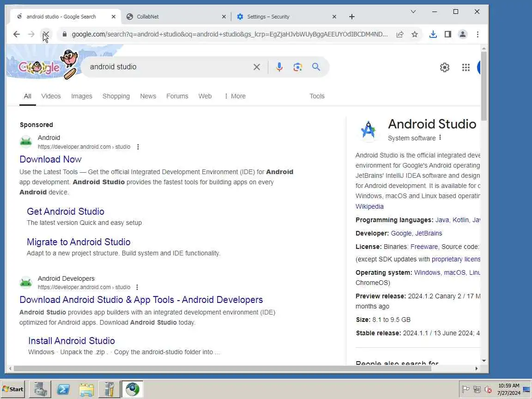Open the Google apps grid icon
Screen dimensions: 532x399
click(x=466, y=67)
